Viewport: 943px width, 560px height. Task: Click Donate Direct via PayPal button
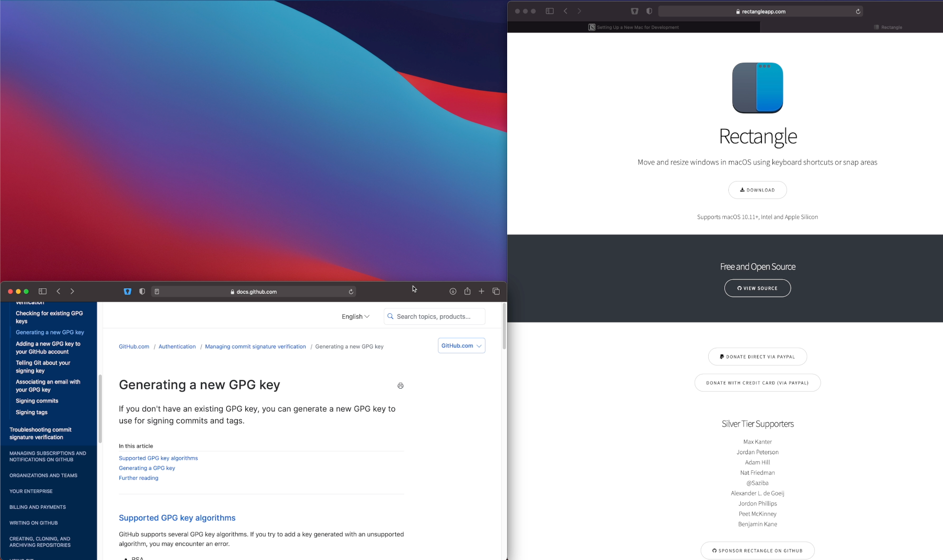click(x=757, y=357)
